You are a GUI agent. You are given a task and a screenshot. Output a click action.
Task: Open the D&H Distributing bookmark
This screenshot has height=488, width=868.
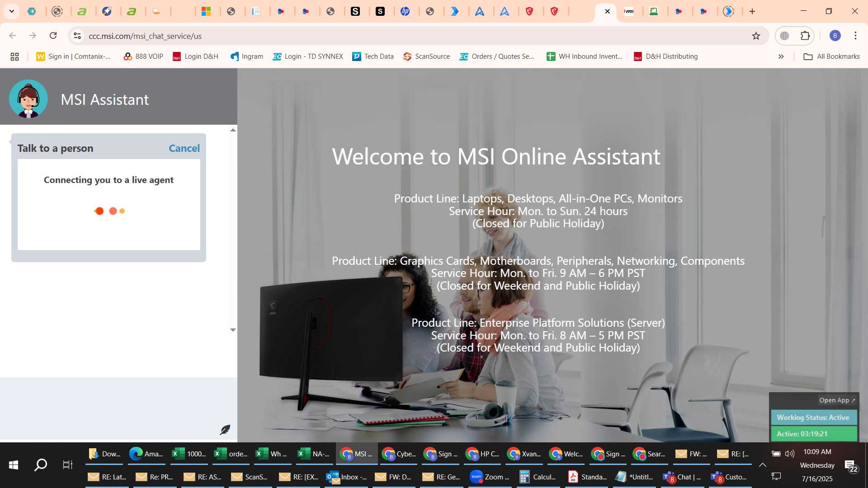[x=666, y=56]
